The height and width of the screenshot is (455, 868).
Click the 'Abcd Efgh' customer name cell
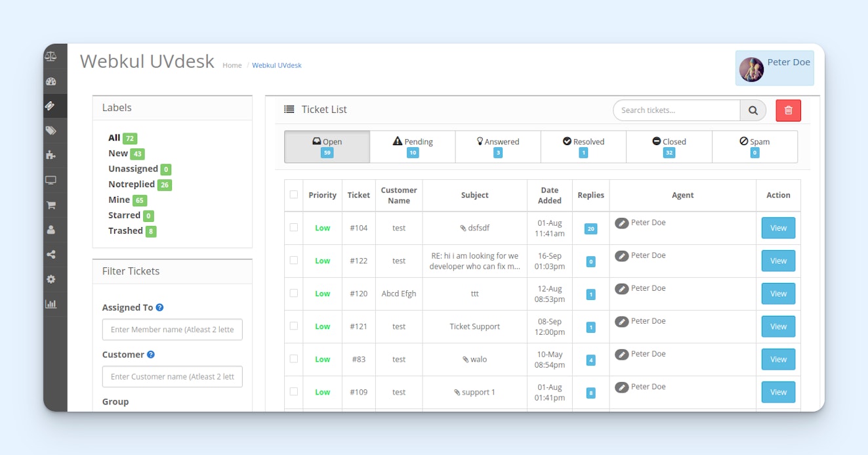point(399,293)
